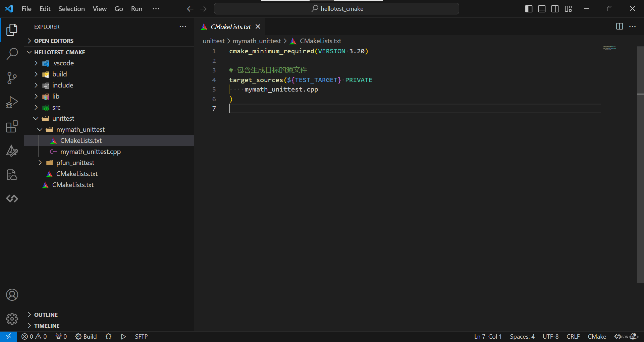Expand the build folder
Image resolution: width=644 pixels, height=342 pixels.
[x=109, y=74]
